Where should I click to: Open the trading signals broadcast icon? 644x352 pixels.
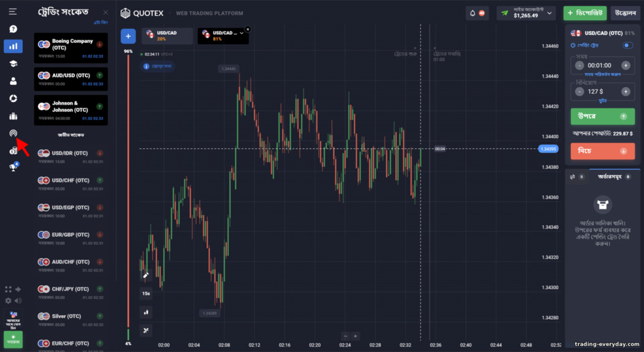click(13, 133)
